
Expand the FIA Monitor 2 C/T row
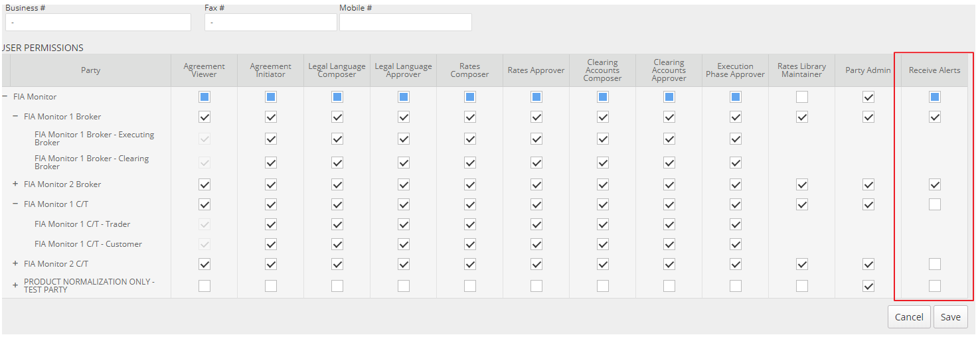click(15, 264)
